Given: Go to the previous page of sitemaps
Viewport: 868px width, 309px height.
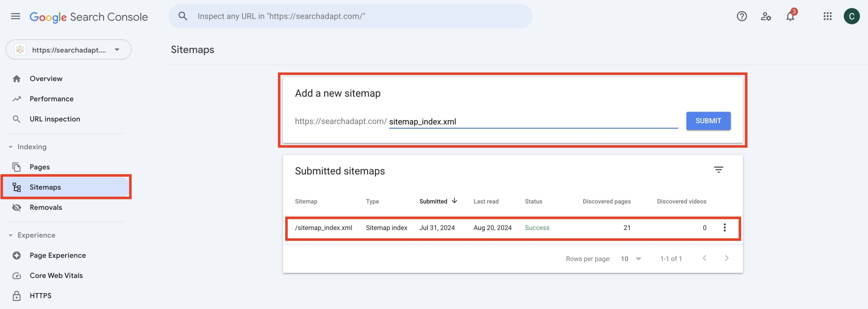Looking at the screenshot, I should coord(705,258).
